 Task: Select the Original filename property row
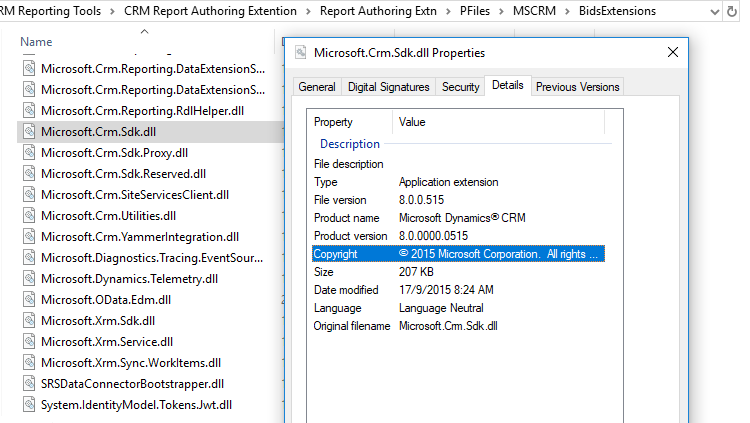458,326
